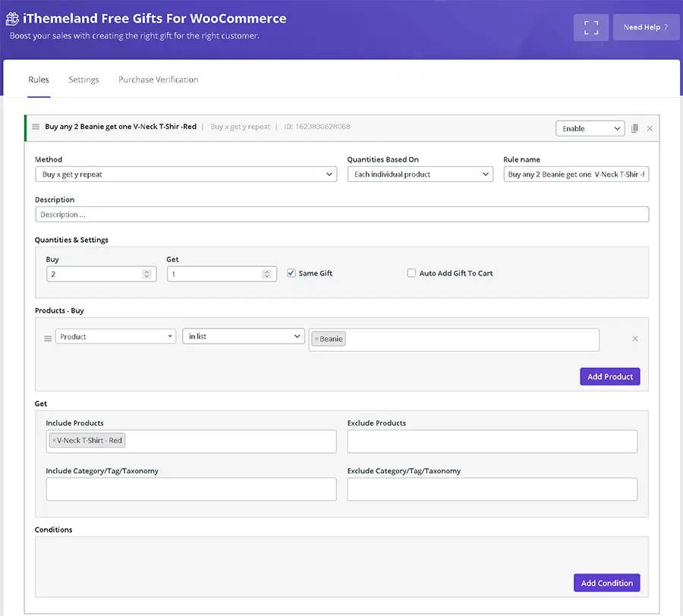Open the Purchase Verification tab

tap(158, 80)
